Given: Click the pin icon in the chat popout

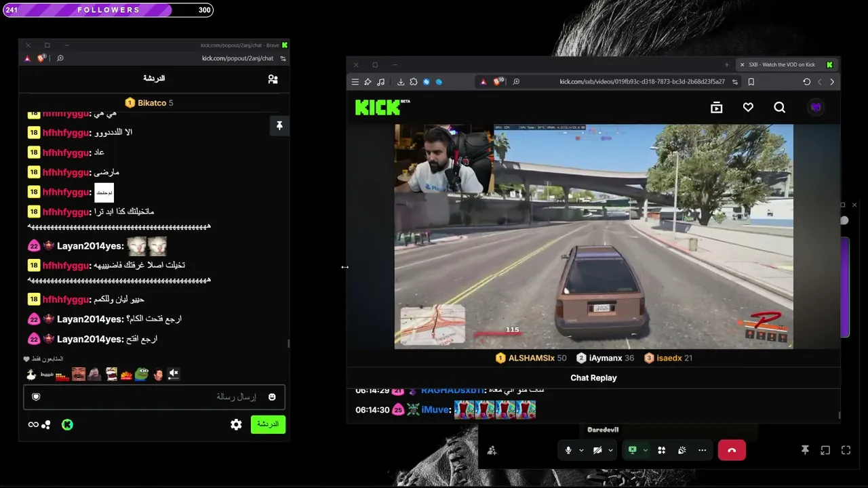Looking at the screenshot, I should 279,125.
